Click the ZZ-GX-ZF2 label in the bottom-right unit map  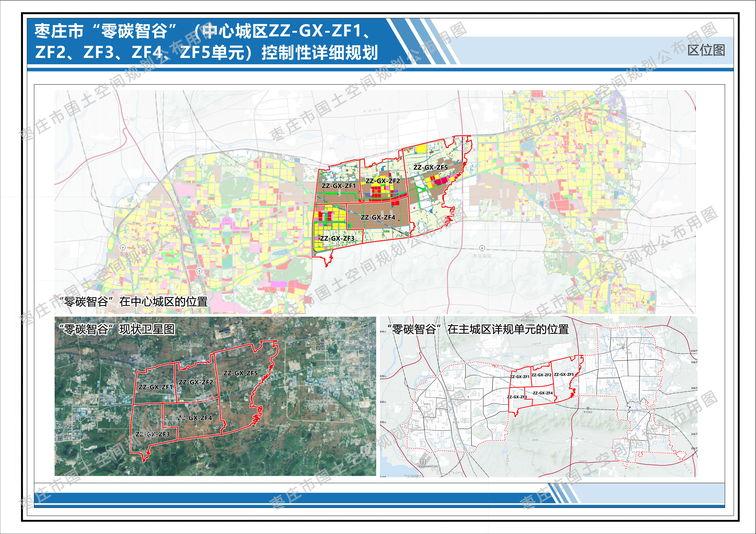pos(541,375)
